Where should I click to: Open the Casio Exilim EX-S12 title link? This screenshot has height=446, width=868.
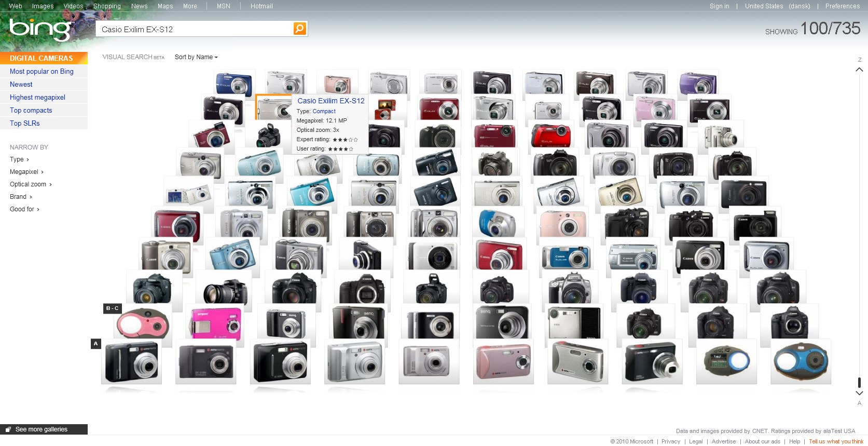point(331,101)
